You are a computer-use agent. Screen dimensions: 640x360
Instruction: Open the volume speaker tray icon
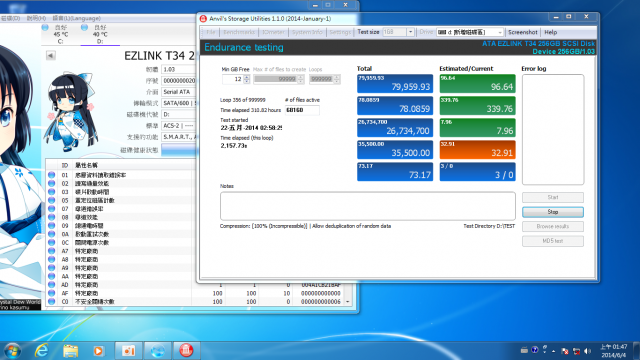click(587, 351)
